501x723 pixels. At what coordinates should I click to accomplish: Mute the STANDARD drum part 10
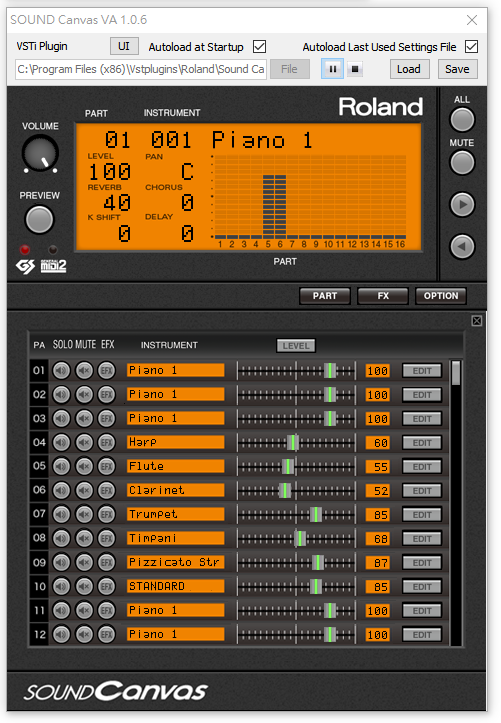tap(84, 586)
